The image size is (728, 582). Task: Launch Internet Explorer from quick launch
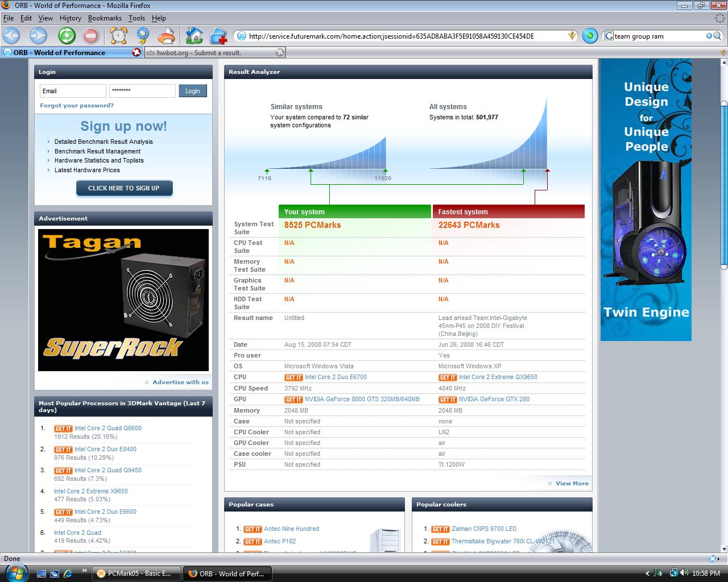[x=68, y=573]
